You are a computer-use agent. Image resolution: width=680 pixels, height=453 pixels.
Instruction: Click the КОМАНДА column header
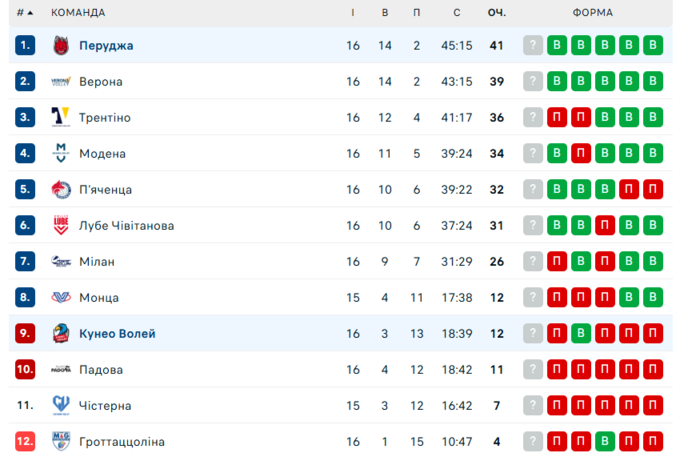(x=78, y=12)
